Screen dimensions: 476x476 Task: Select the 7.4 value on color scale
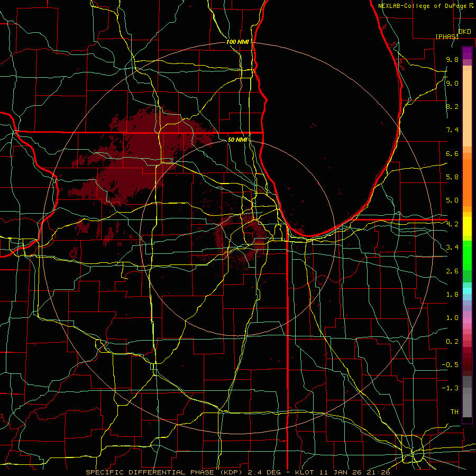point(452,130)
